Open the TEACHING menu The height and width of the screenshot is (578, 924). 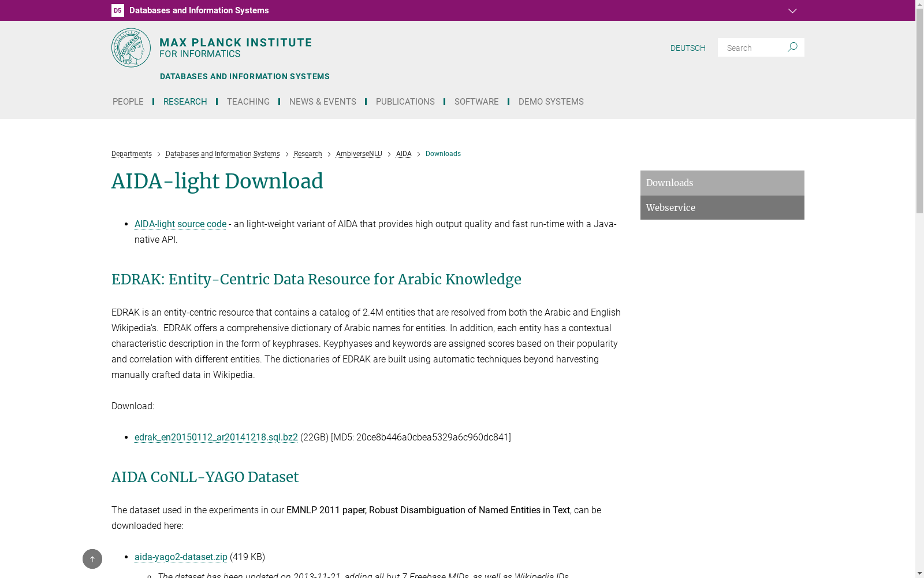tap(248, 102)
